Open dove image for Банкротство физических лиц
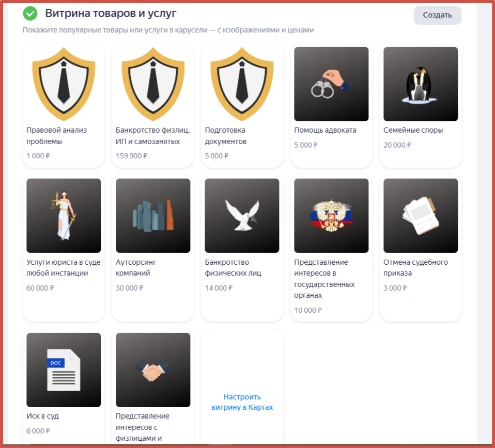 [x=242, y=216]
